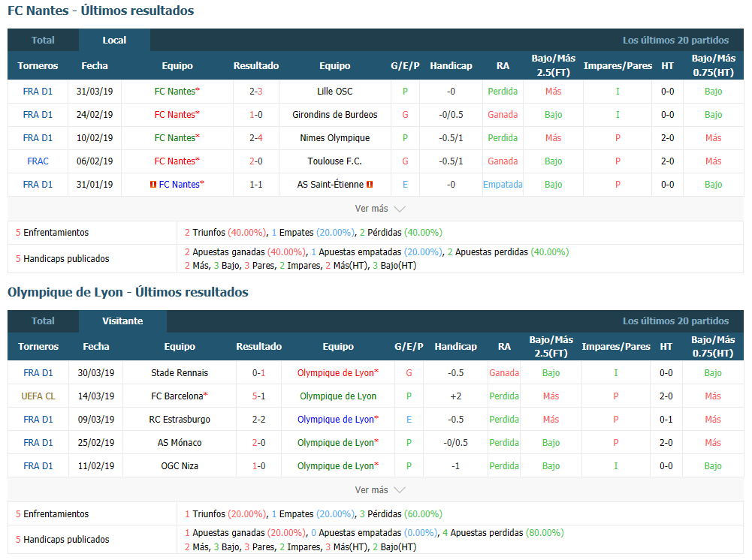Open FRAC tournament link for 06/02/19
This screenshot has width=752, height=560.
tap(38, 161)
